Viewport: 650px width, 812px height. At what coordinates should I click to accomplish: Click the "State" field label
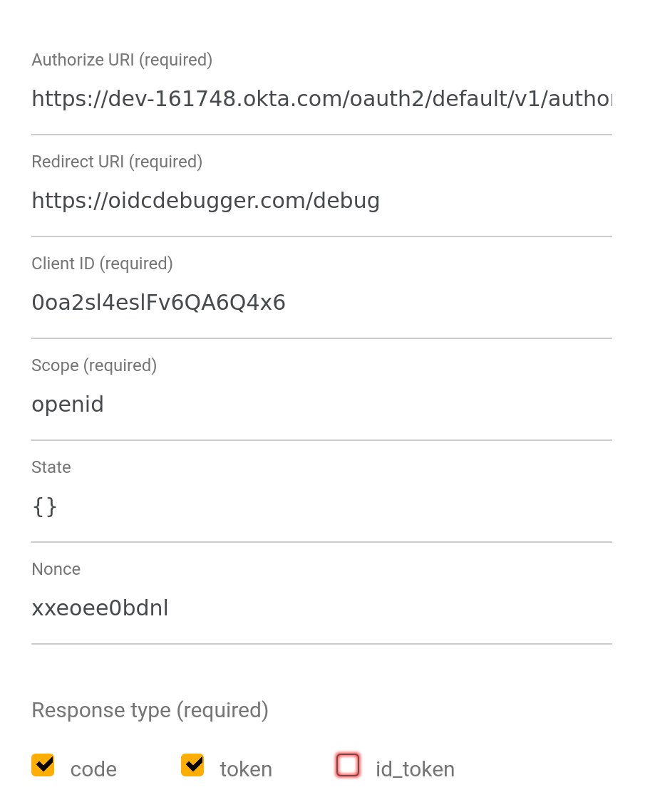coord(51,467)
